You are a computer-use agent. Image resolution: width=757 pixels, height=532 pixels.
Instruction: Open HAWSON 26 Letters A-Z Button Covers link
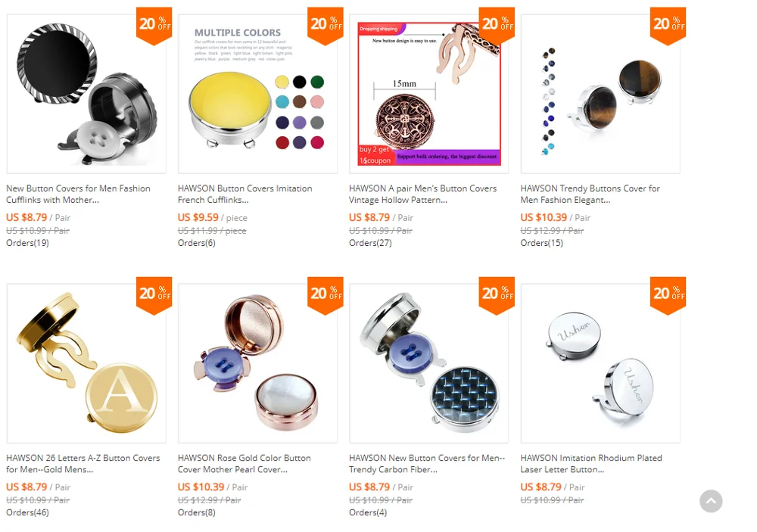[83, 463]
